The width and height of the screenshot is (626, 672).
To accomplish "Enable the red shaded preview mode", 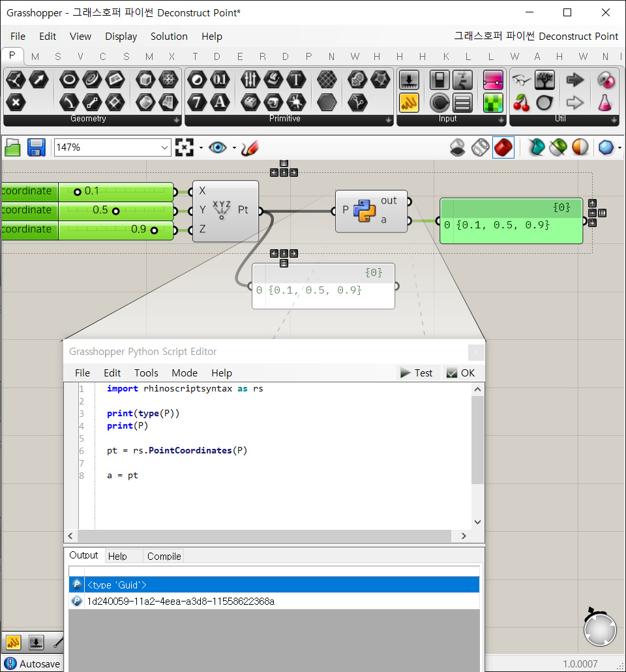I will (503, 147).
